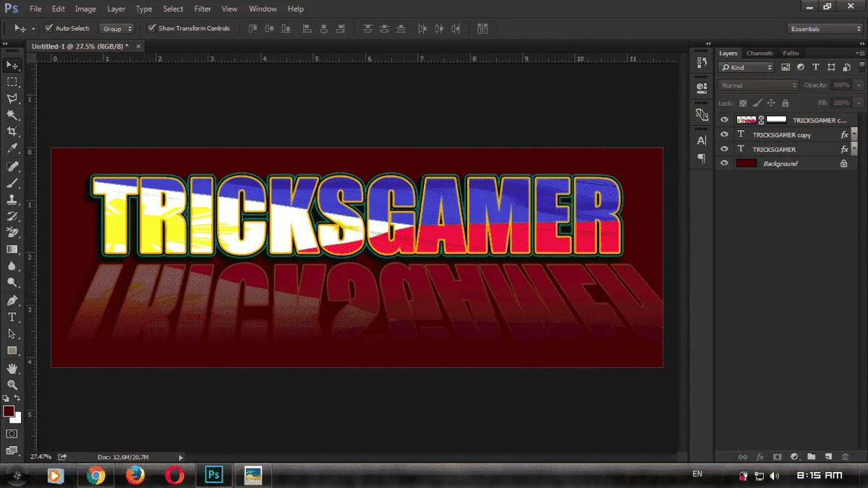Select the Eyedropper tool

(x=12, y=148)
